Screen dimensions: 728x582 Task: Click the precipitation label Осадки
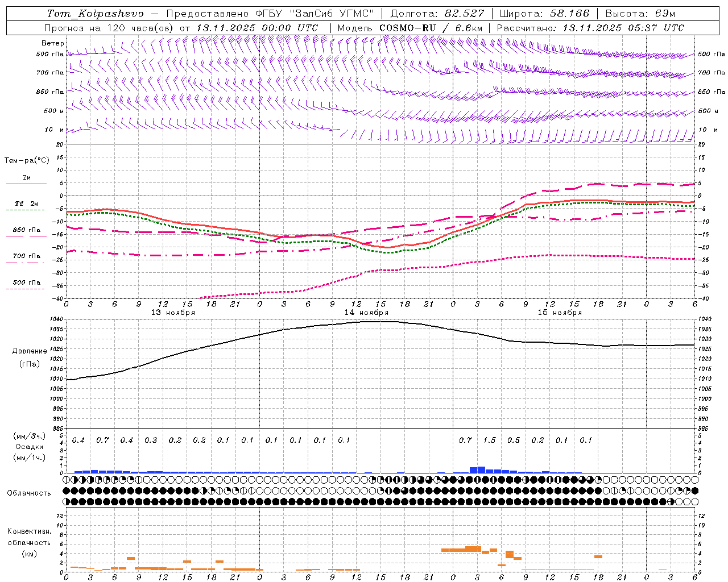point(30,447)
